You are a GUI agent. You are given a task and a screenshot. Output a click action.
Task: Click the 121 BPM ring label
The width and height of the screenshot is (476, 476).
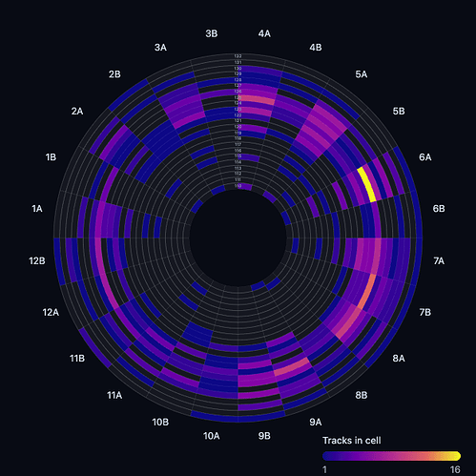pyautogui.click(x=238, y=121)
